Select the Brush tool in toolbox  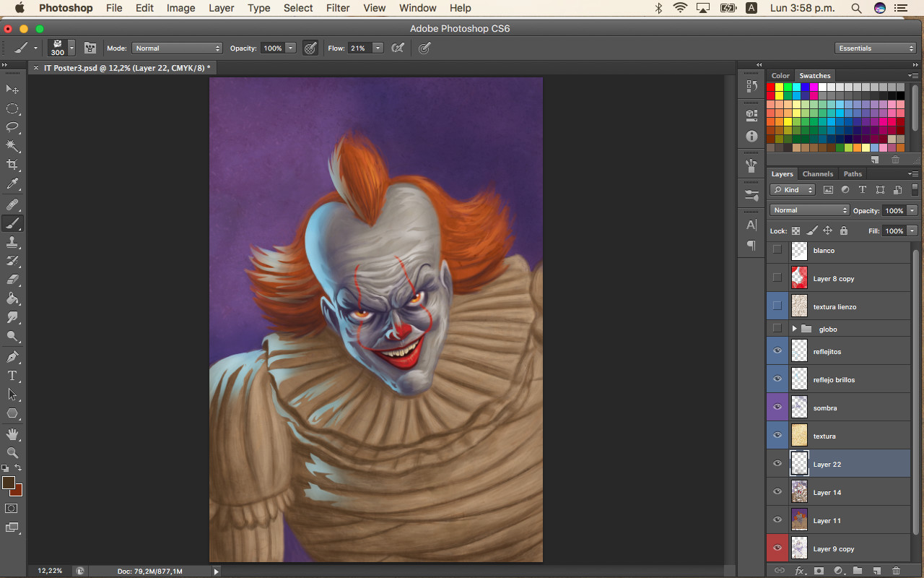[x=12, y=223]
